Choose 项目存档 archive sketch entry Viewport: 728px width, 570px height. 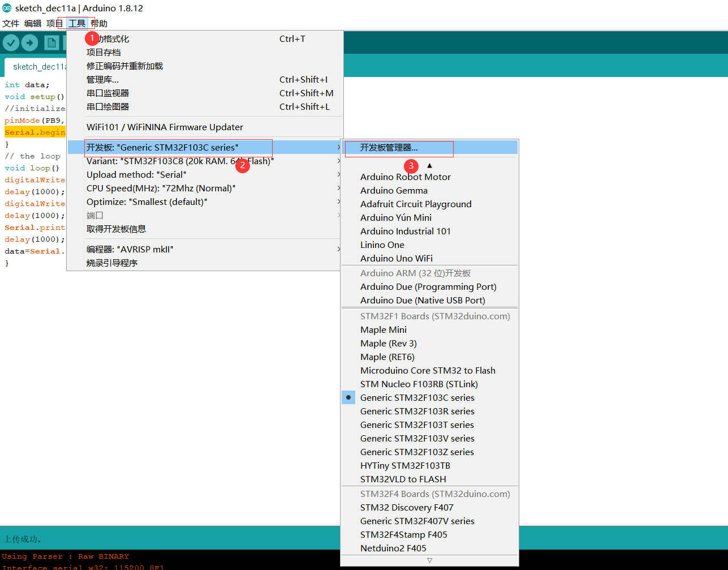205,52
